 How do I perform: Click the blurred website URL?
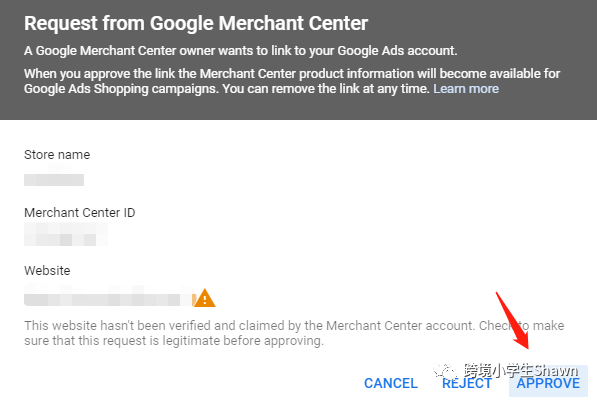pos(110,296)
